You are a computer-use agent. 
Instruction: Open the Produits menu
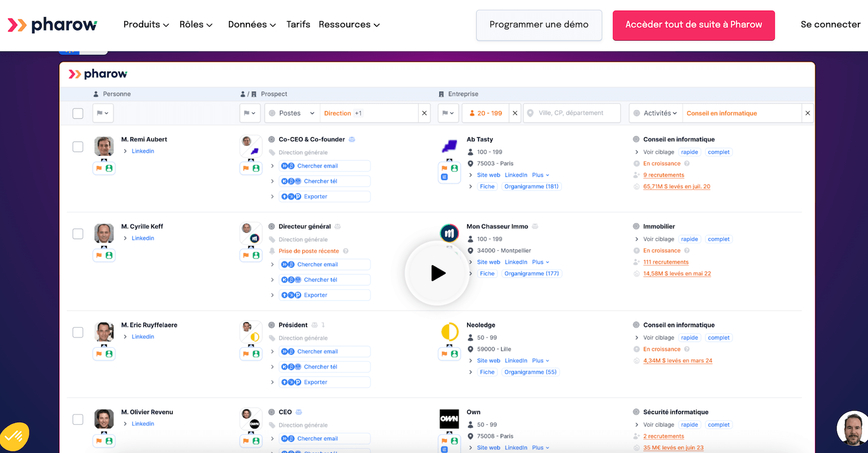(x=146, y=24)
